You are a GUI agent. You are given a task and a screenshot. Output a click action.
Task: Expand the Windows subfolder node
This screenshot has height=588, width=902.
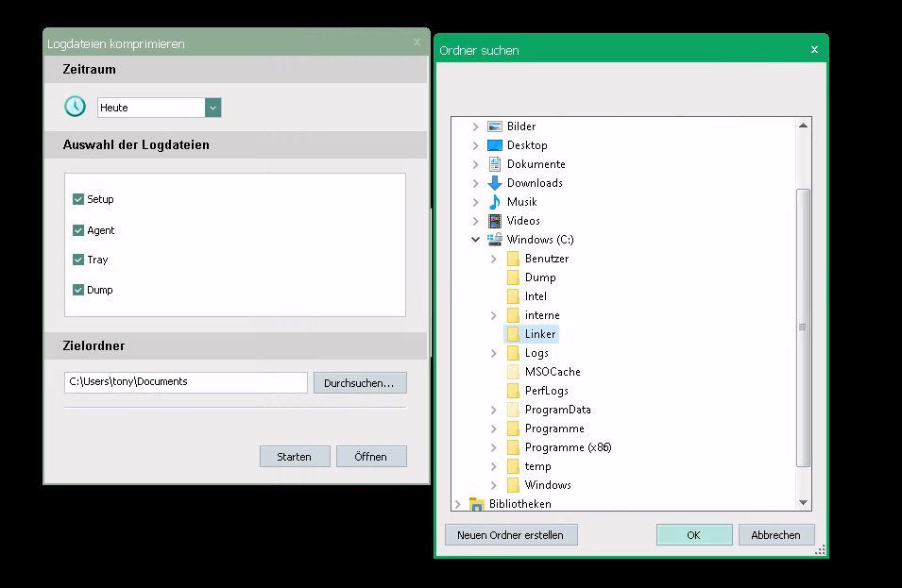point(494,485)
